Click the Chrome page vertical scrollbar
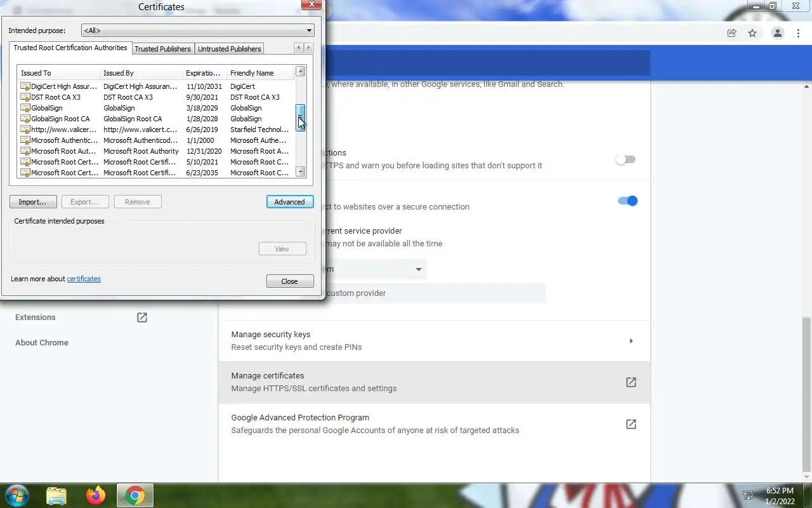The image size is (812, 508). click(807, 394)
